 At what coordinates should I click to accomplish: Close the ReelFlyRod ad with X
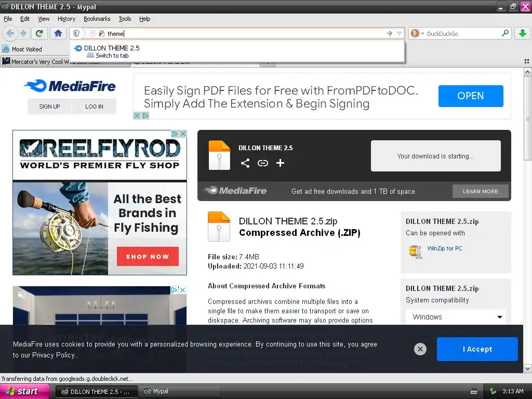point(183,134)
